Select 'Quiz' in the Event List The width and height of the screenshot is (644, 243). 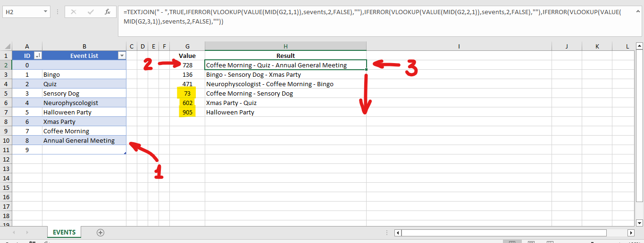(84, 84)
